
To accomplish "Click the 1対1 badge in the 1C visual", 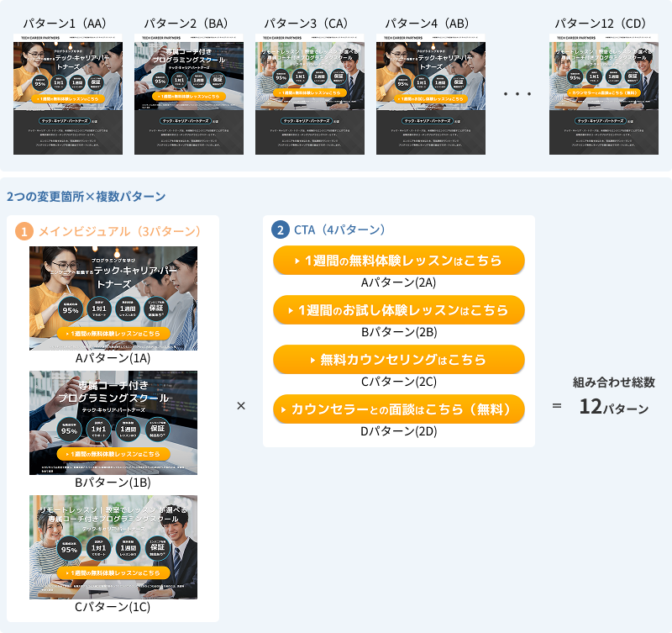I will coord(98,548).
